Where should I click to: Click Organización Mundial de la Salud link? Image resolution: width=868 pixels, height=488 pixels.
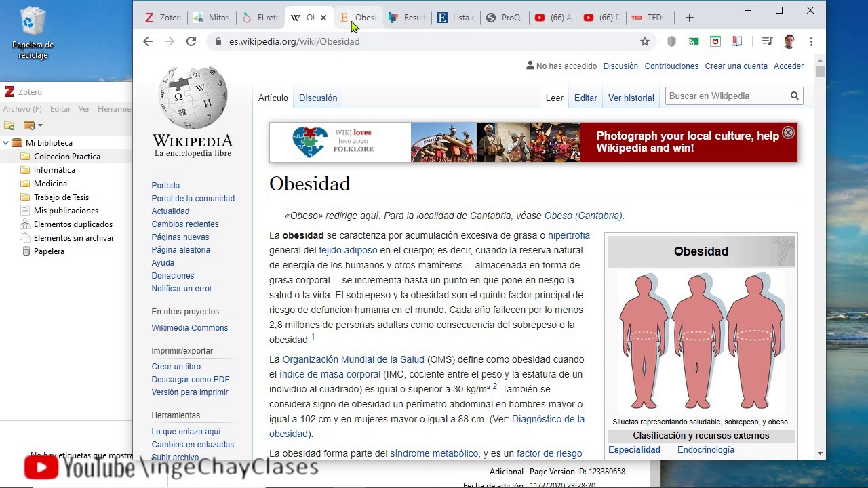click(x=353, y=359)
